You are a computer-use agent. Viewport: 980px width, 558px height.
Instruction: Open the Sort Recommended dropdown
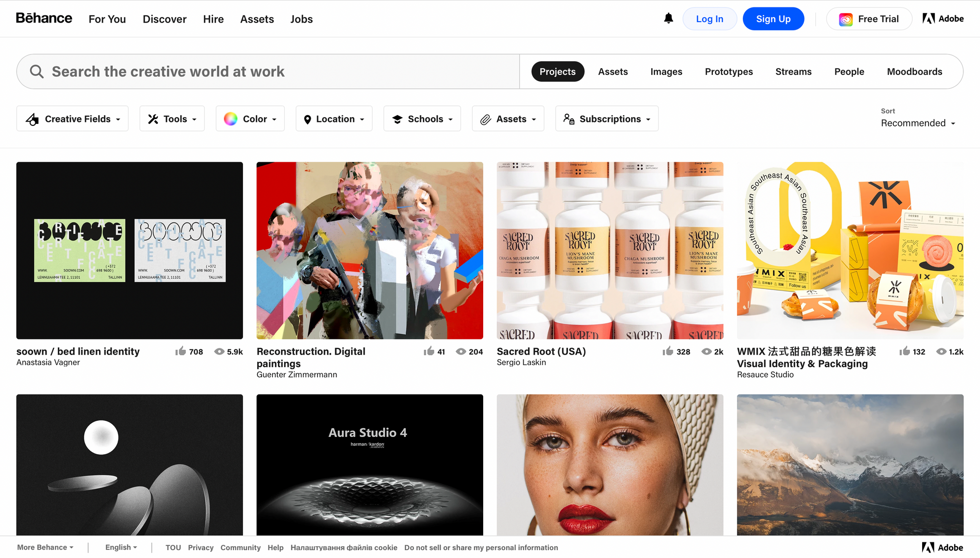point(918,123)
